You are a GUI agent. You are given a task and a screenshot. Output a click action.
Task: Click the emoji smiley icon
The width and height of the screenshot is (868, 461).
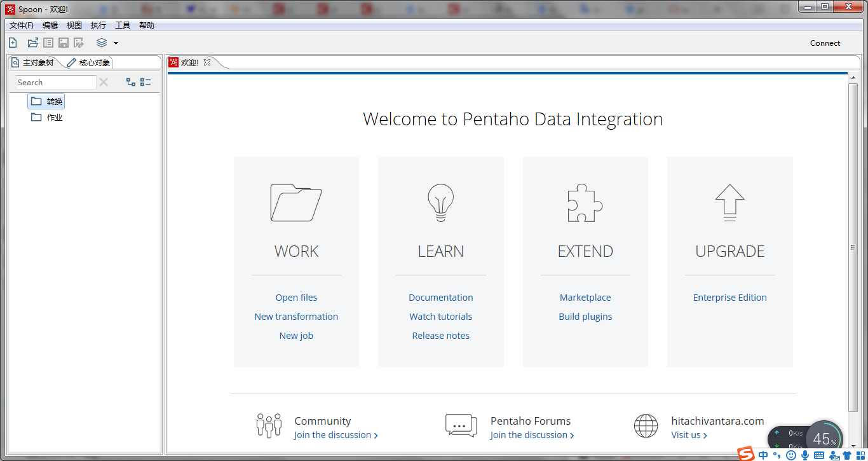[x=791, y=455]
